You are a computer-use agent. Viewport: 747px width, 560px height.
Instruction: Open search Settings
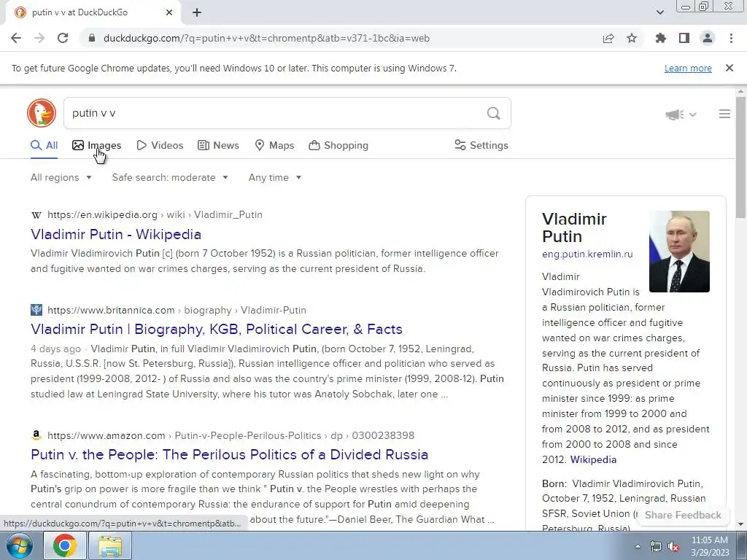click(481, 145)
